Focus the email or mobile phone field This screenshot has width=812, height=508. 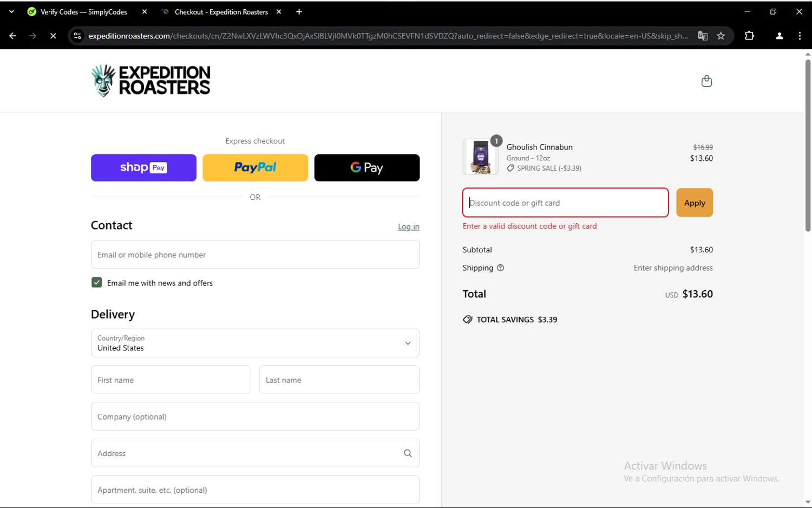tap(255, 255)
